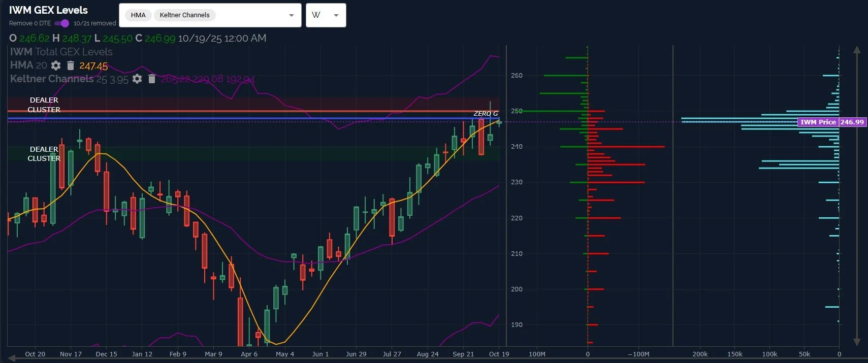Click the 10/21 removed text
The width and height of the screenshot is (868, 363).
[94, 23]
